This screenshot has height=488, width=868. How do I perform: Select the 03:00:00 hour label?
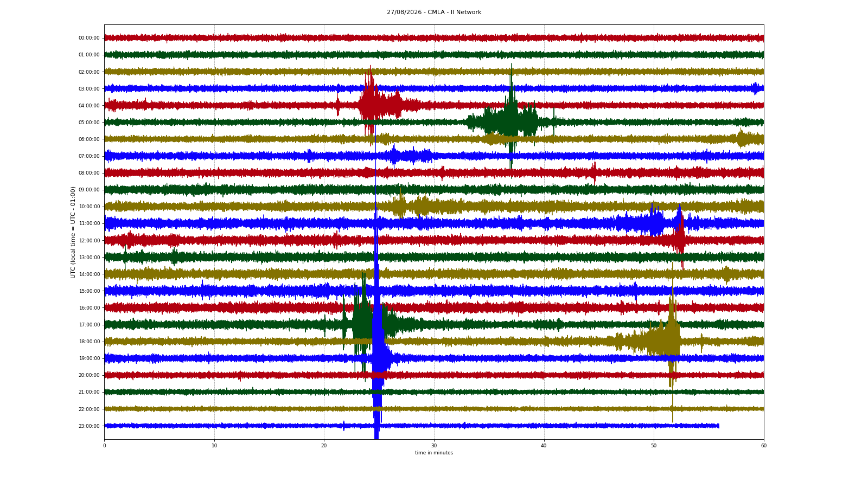(89, 89)
